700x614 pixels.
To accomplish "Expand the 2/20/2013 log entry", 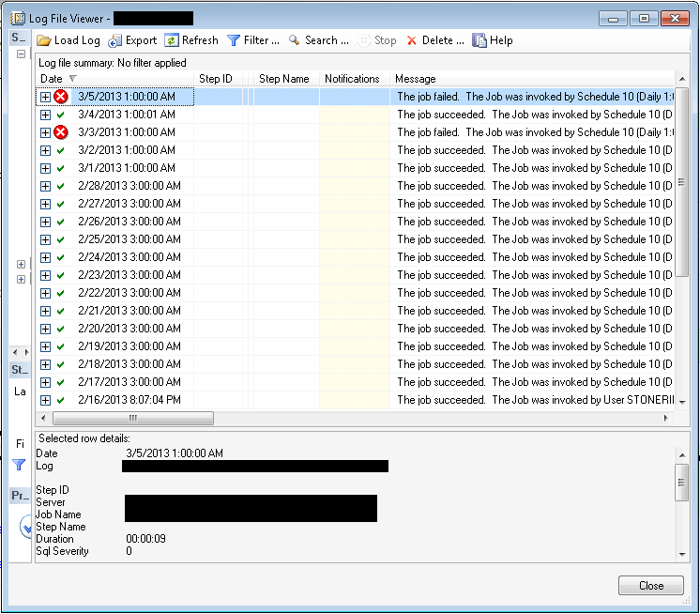I will click(45, 330).
